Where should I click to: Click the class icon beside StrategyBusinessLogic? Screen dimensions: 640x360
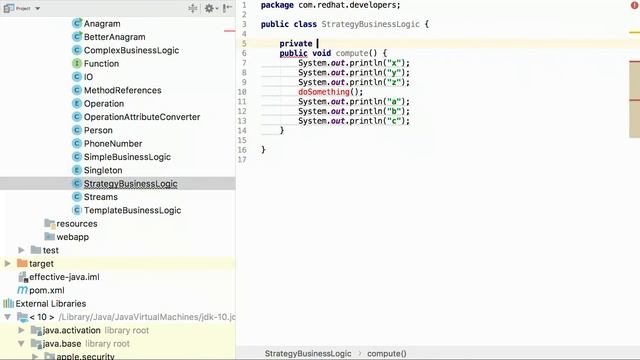(77, 184)
